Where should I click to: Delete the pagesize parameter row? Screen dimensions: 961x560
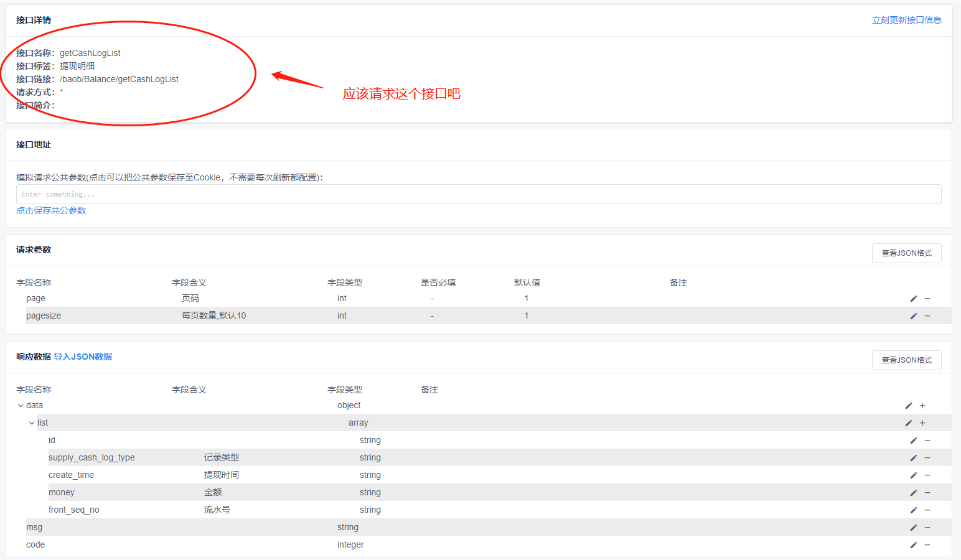[x=927, y=316]
